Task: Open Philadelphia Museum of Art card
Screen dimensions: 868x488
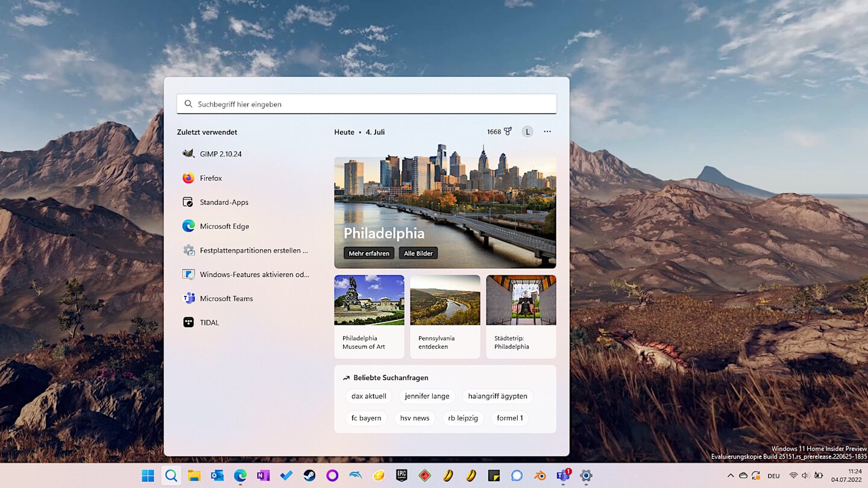Action: click(369, 316)
